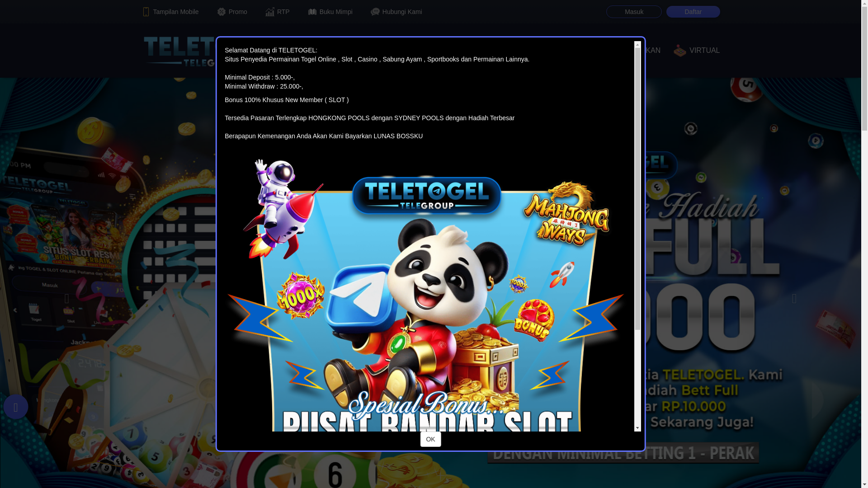Click the Daftar register button
868x488 pixels.
click(x=693, y=12)
